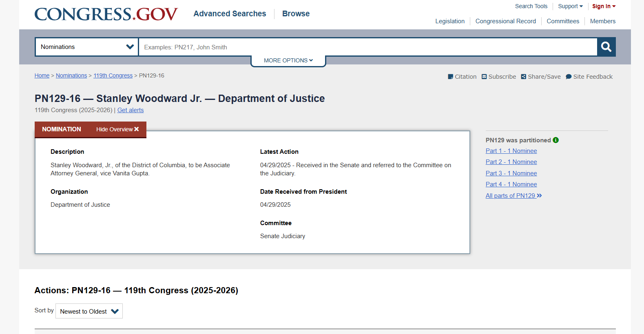Click the Latest Action heading

pos(279,152)
